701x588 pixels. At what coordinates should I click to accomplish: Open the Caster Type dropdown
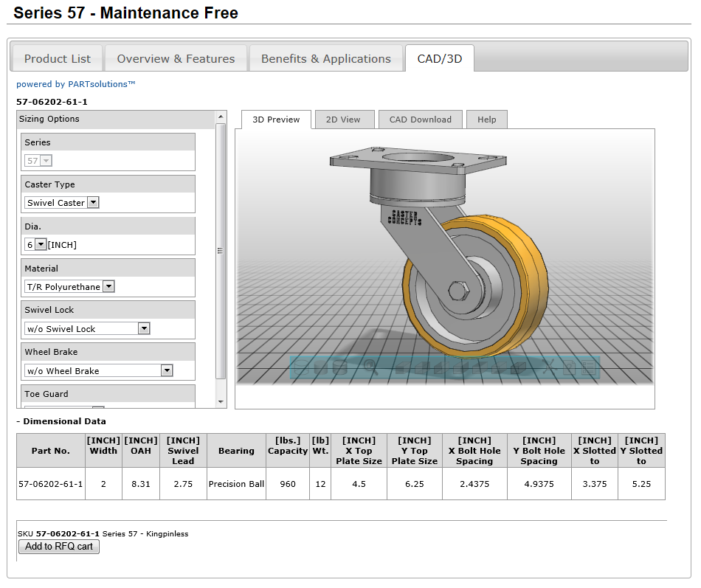coord(62,203)
